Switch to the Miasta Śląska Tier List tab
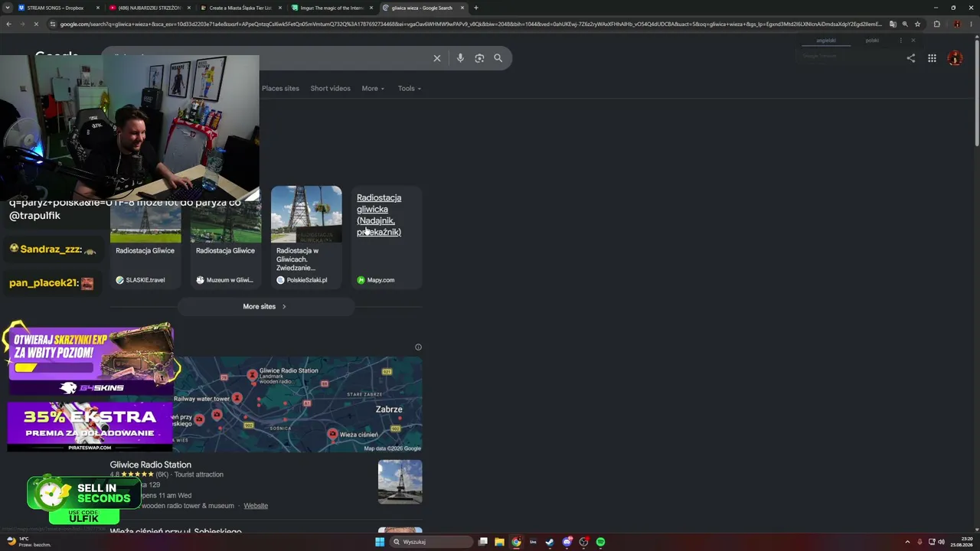This screenshot has height=551, width=980. pyautogui.click(x=240, y=8)
